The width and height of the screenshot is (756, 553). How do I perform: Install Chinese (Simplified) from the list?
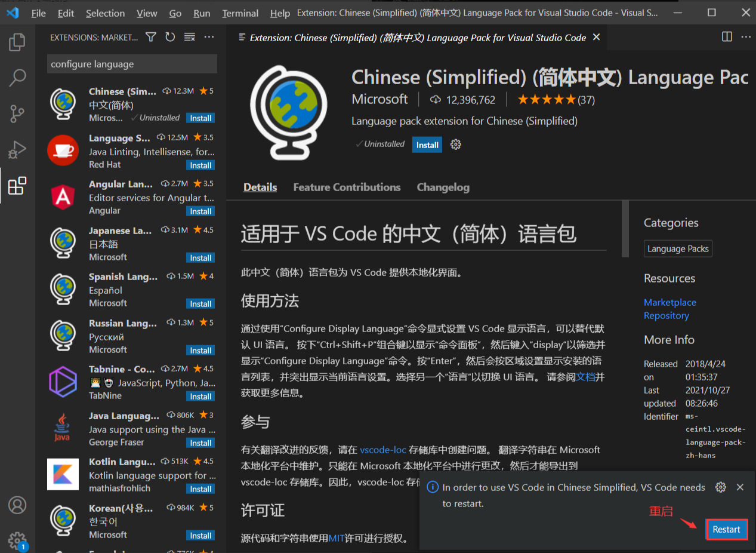(200, 118)
